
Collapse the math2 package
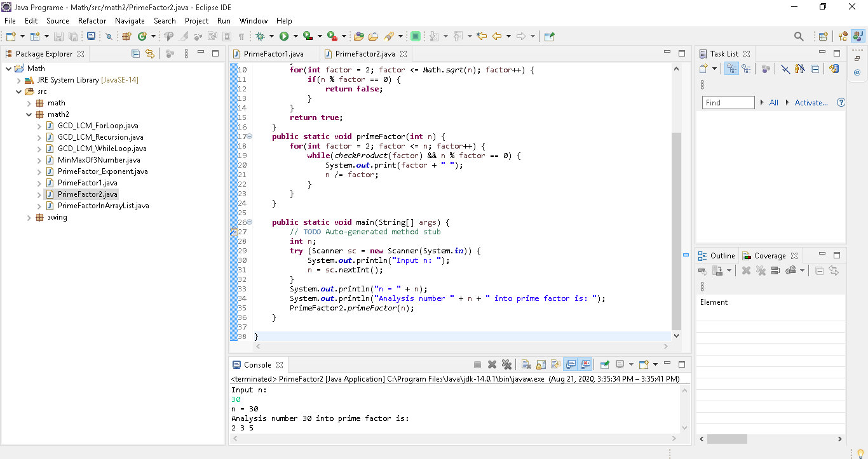[x=29, y=114]
